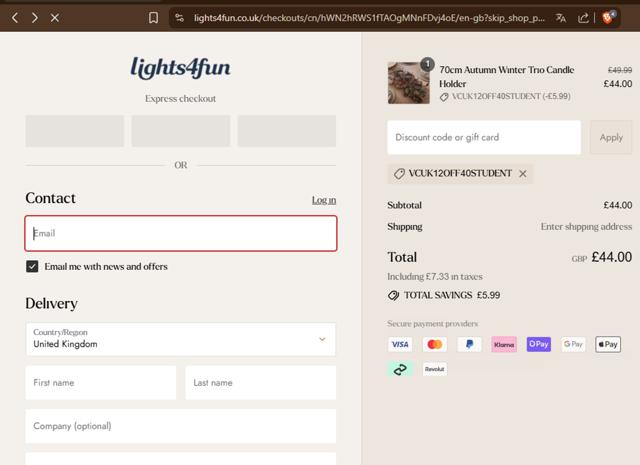Click the lights4fun.co.uk address bar URL
The height and width of the screenshot is (465, 640).
coord(369,18)
